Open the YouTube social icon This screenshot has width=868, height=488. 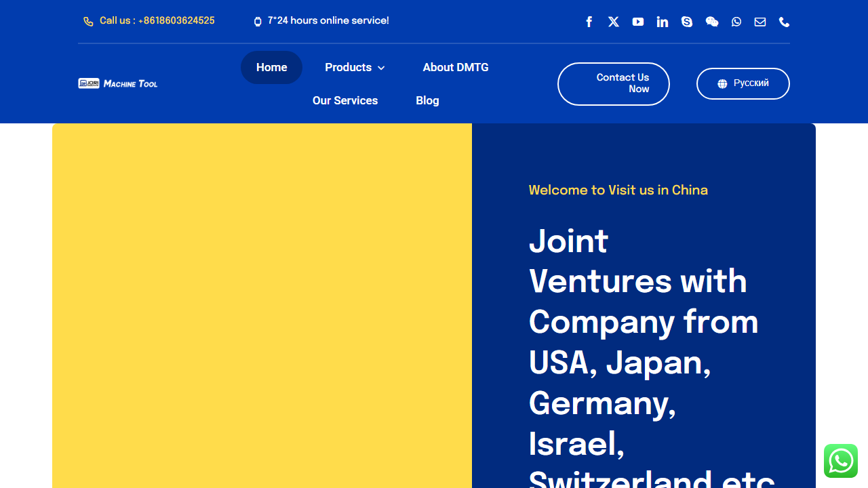[638, 22]
